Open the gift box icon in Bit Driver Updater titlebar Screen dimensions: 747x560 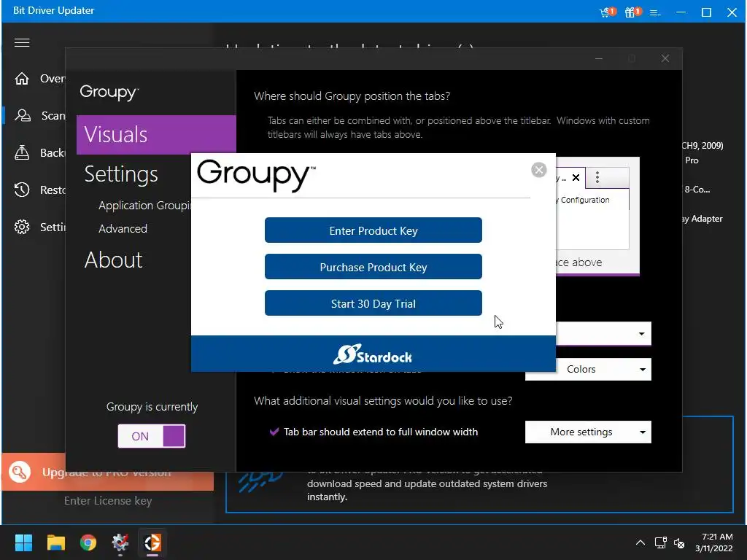point(632,12)
